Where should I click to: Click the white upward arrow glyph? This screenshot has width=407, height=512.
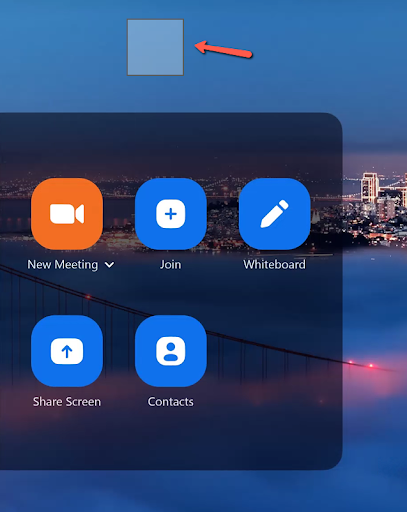coord(67,351)
